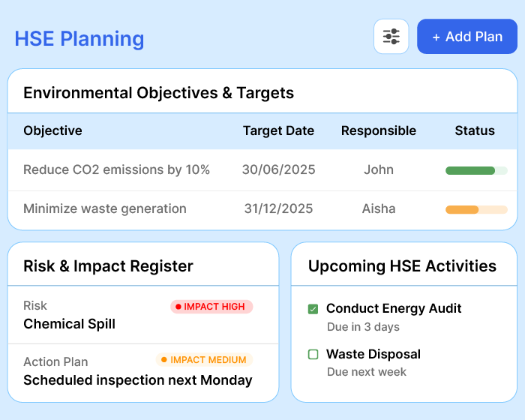525x420 pixels.
Task: Open the filter settings sliders icon
Action: click(391, 37)
